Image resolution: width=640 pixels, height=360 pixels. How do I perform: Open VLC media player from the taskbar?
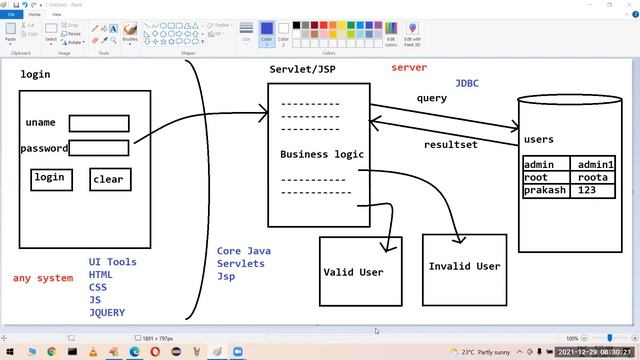(93, 351)
